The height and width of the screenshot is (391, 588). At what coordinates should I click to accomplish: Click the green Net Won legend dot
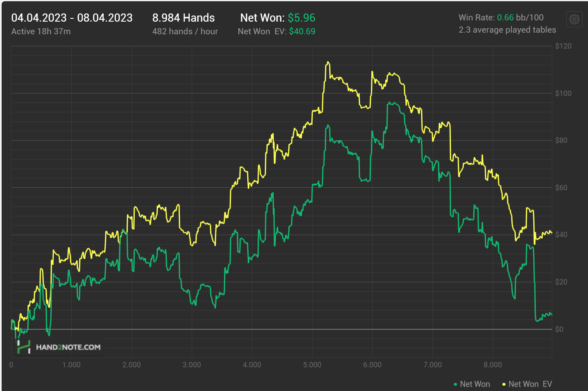455,384
